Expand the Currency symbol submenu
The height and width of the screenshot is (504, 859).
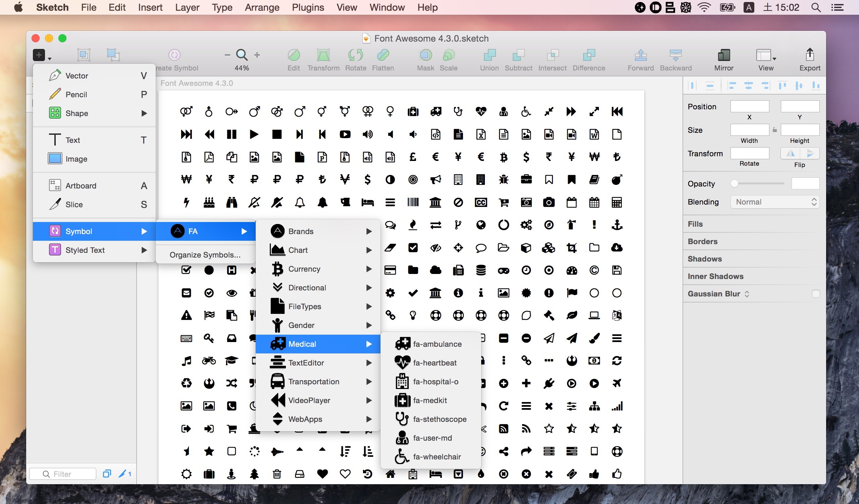point(318,269)
